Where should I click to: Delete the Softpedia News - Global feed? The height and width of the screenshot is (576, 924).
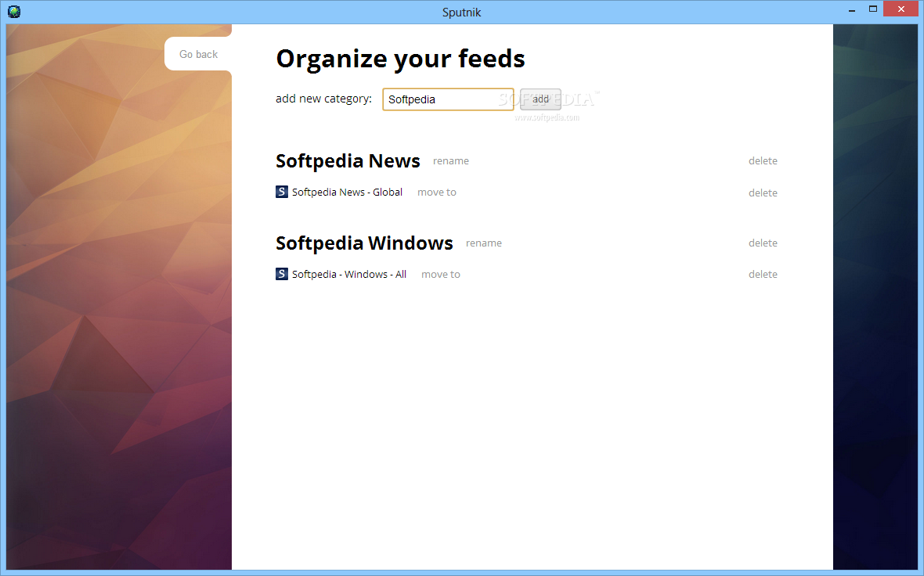pos(763,193)
